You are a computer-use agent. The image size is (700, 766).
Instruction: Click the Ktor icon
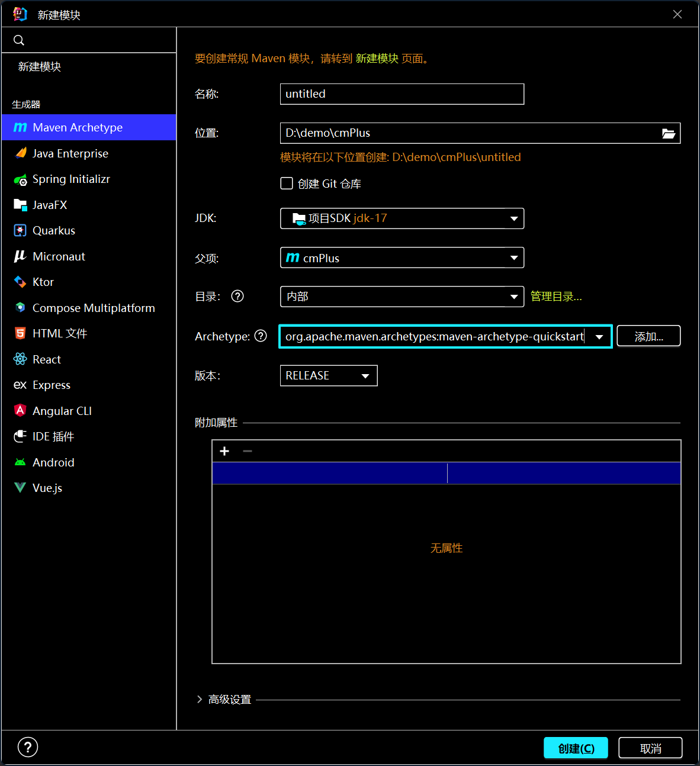tap(20, 282)
